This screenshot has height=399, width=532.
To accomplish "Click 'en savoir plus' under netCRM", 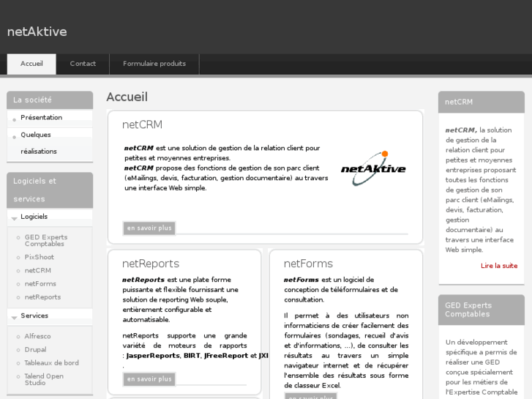I will tap(149, 228).
